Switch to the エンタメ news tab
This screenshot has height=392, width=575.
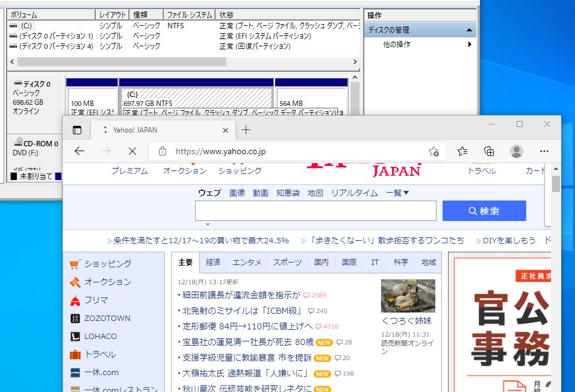(x=247, y=263)
